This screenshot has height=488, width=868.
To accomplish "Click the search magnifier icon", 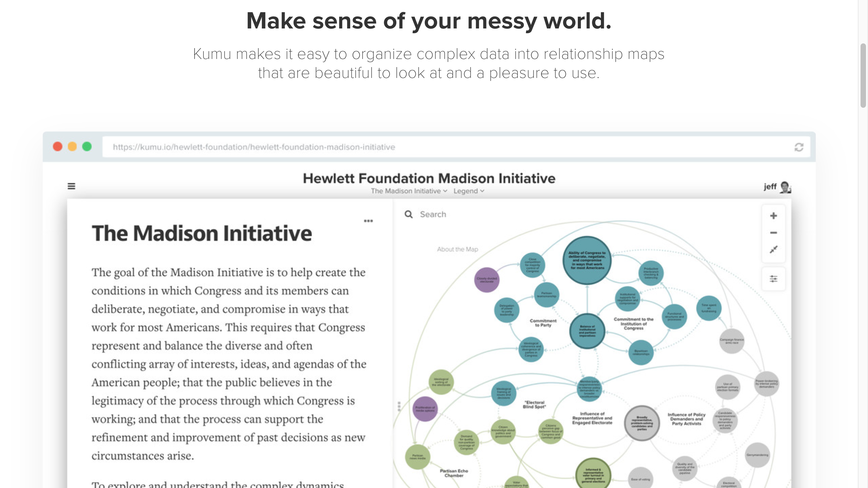I will [409, 215].
